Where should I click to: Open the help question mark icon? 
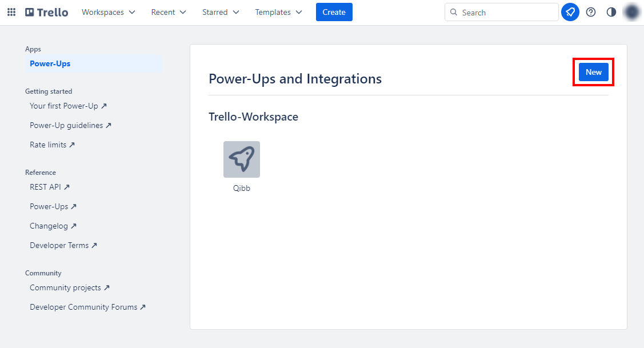[x=591, y=12]
